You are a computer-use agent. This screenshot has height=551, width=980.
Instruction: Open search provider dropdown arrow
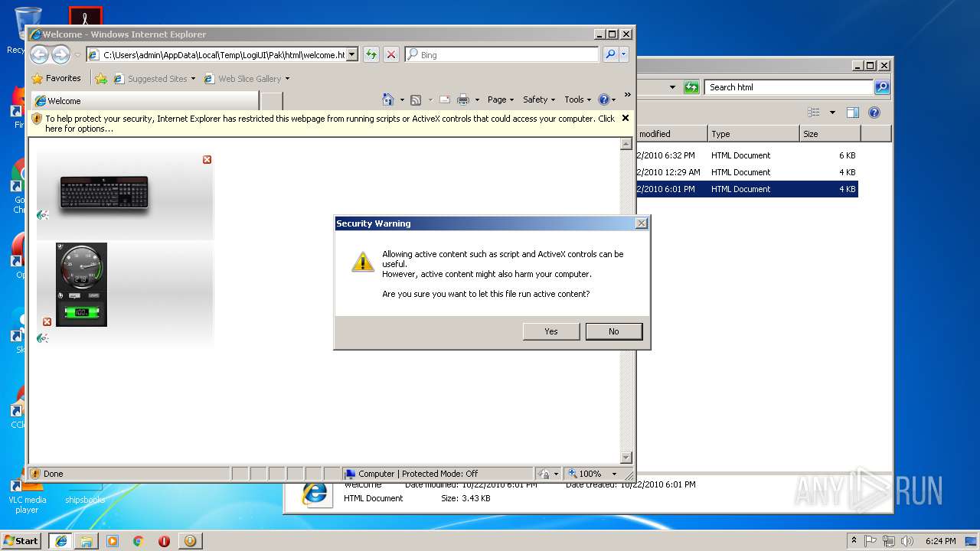click(624, 54)
